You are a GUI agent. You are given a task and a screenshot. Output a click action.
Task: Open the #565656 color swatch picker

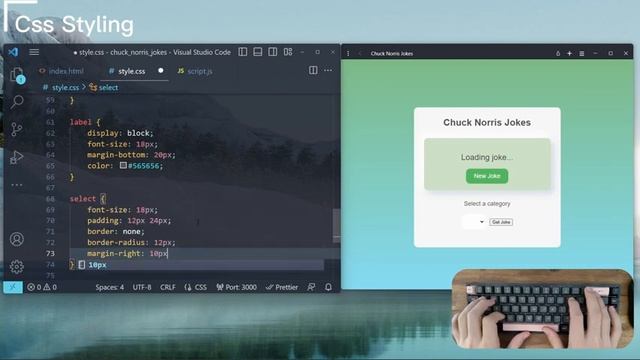[123, 165]
